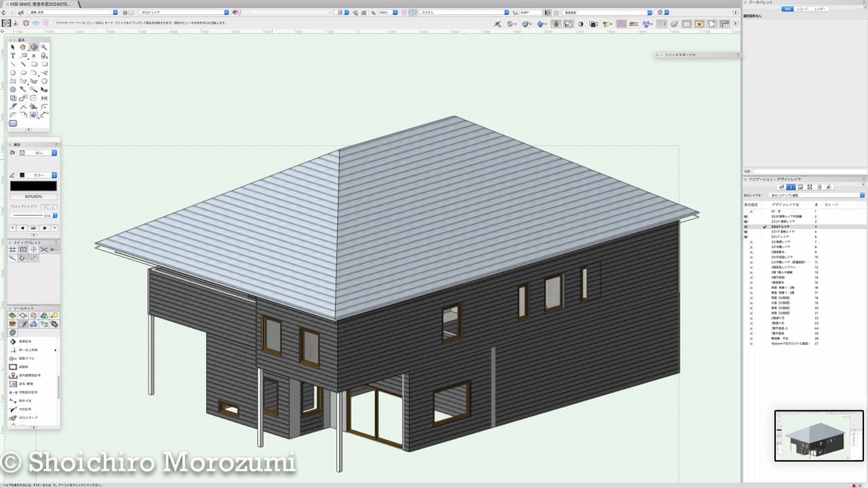
Task: Select the Rectangle tool in Basic palette
Action: [34, 64]
